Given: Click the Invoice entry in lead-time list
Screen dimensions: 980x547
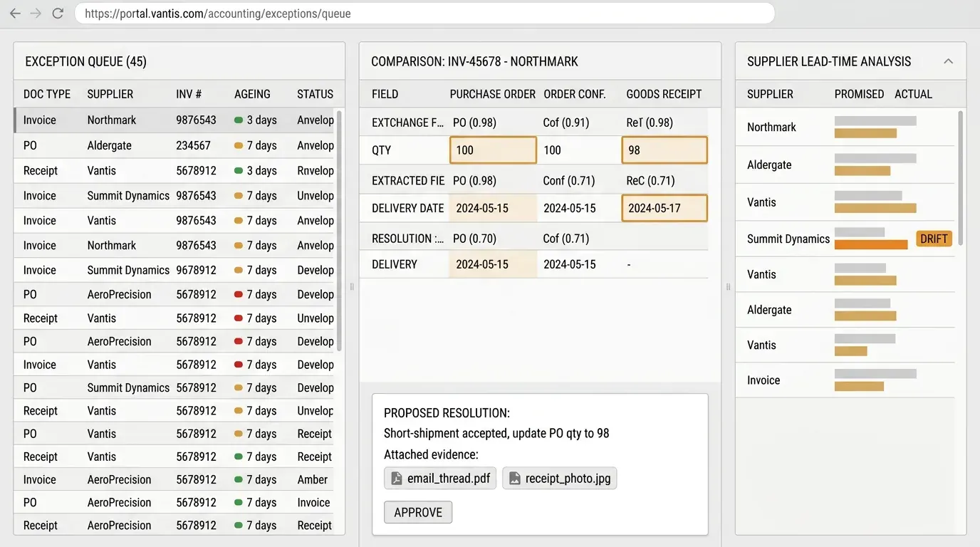Looking at the screenshot, I should point(763,380).
